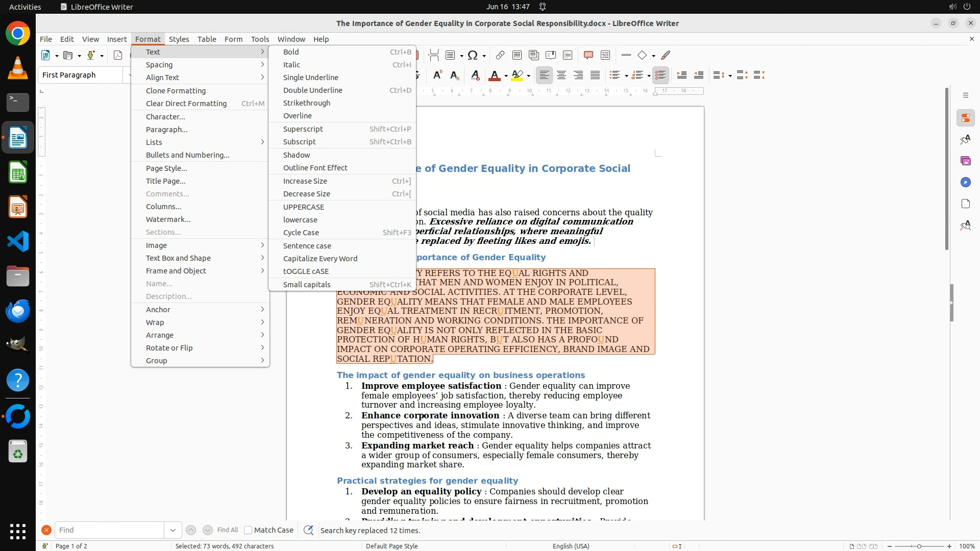Select Character... in the Format menu
Viewport: 980px width, 551px height.
tap(165, 117)
